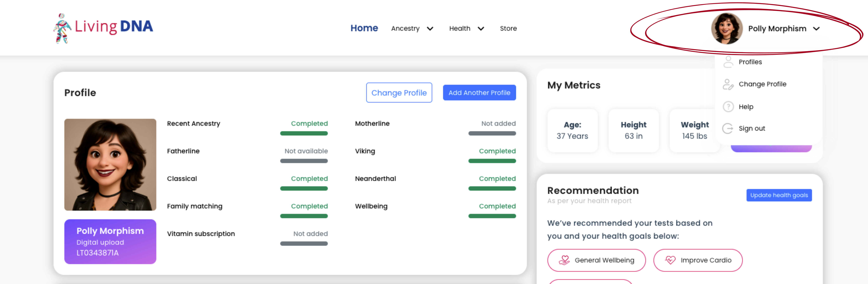Click the Motherline label
Image resolution: width=868 pixels, height=284 pixels.
point(372,124)
